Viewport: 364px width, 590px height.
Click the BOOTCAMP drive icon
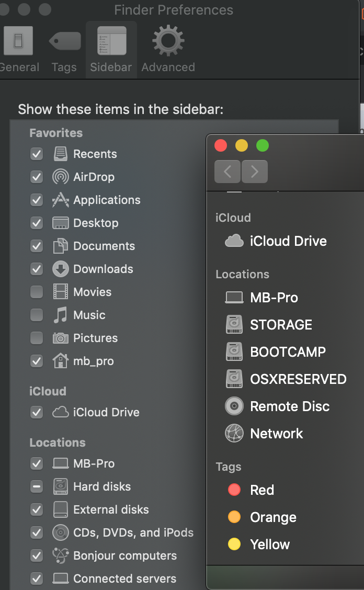click(x=234, y=352)
